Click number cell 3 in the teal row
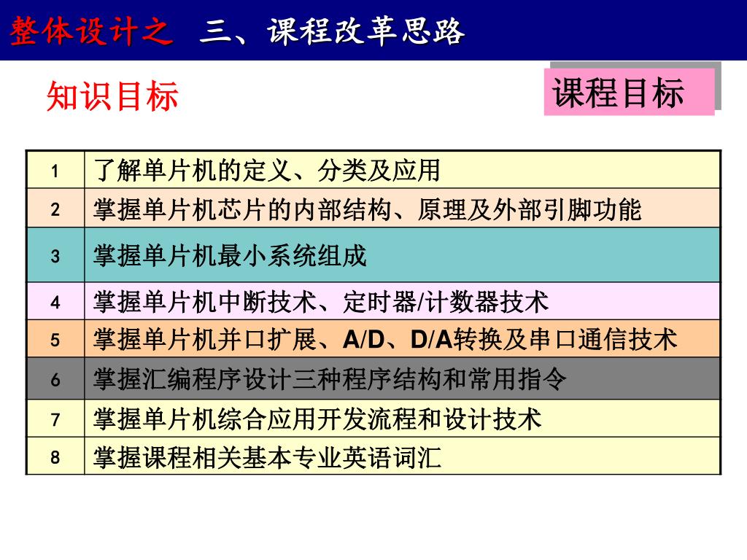This screenshot has height=560, width=747. coord(55,255)
